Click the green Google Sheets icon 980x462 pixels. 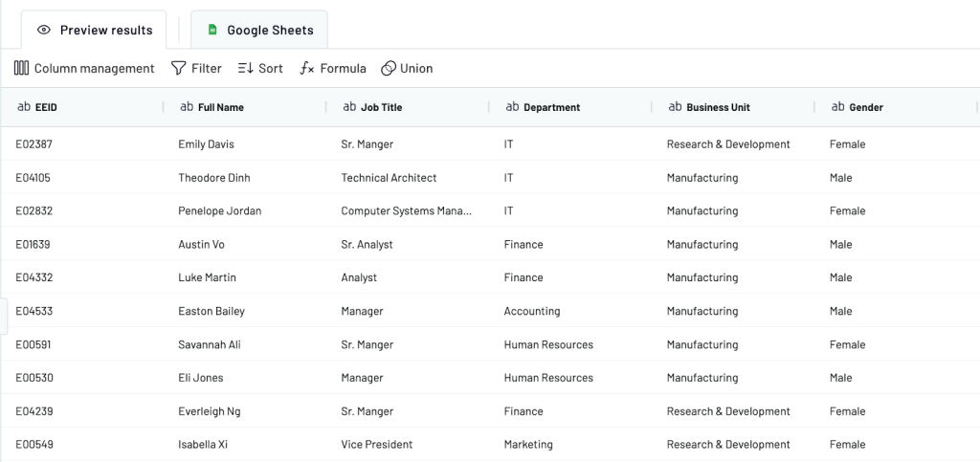coord(212,30)
